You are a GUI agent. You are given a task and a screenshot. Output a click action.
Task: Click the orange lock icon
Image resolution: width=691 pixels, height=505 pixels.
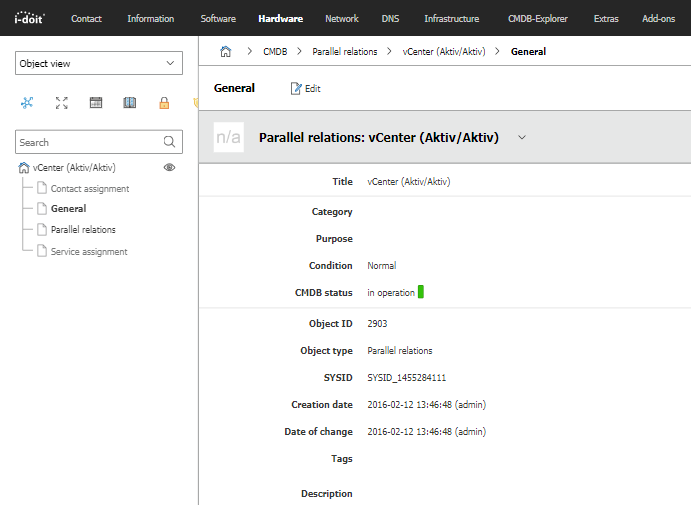pos(164,103)
